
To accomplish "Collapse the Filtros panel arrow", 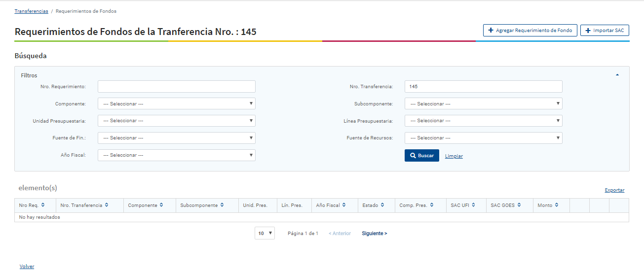I will [x=617, y=75].
